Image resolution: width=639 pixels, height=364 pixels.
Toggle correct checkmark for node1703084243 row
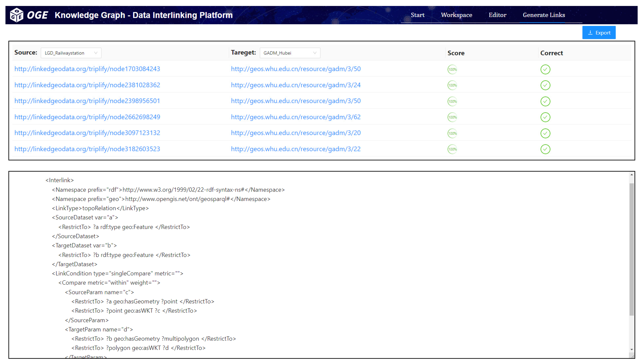pos(545,69)
